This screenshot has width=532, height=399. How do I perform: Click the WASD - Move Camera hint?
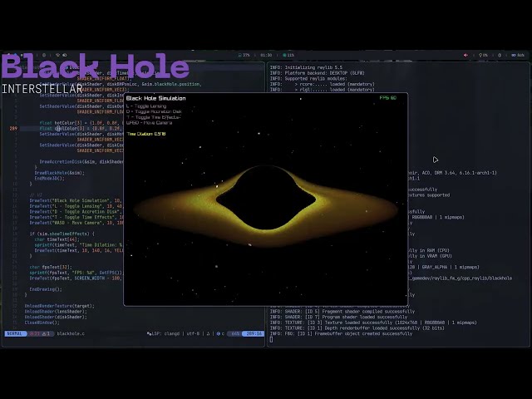tap(150, 122)
